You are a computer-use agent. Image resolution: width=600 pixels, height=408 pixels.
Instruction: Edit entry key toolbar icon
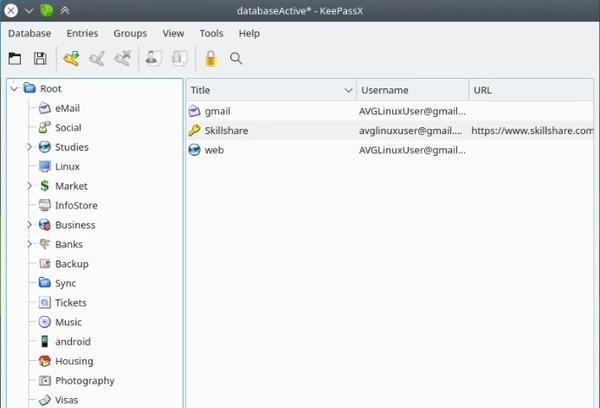[x=97, y=59]
